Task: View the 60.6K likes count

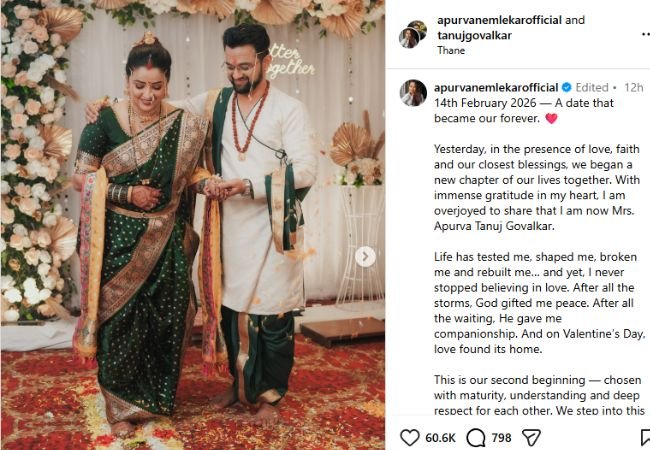Action: [440, 438]
